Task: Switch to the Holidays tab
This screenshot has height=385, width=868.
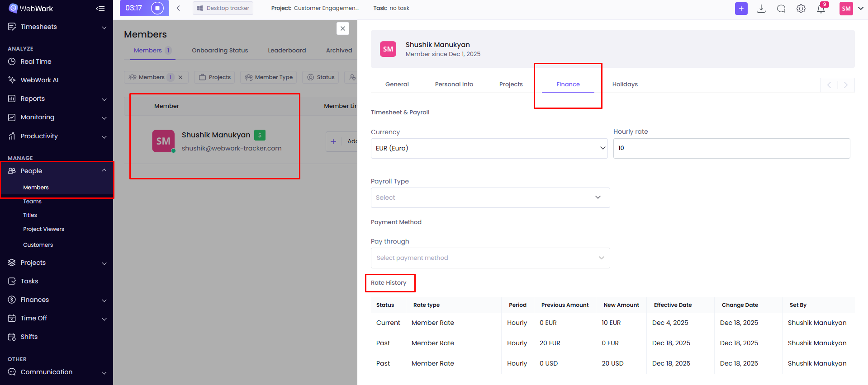Action: pyautogui.click(x=625, y=85)
